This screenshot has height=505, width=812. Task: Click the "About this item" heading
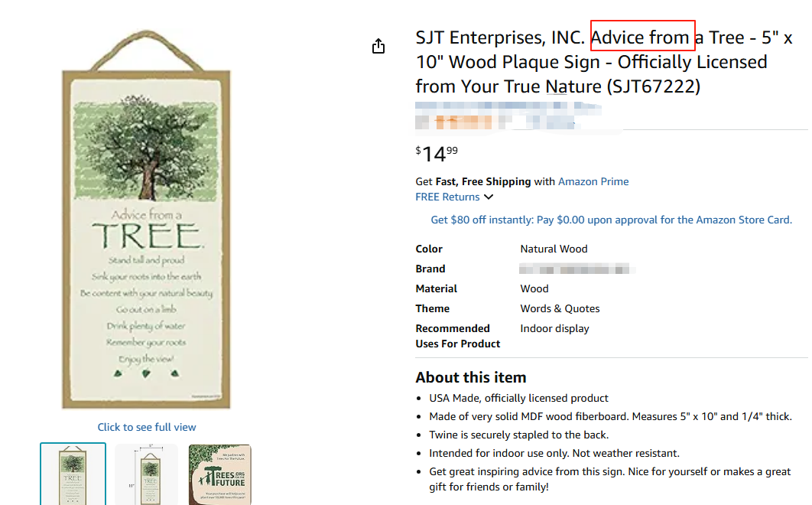(471, 377)
